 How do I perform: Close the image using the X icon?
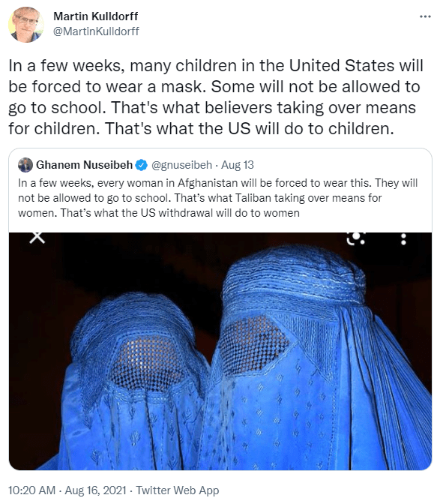point(37,238)
